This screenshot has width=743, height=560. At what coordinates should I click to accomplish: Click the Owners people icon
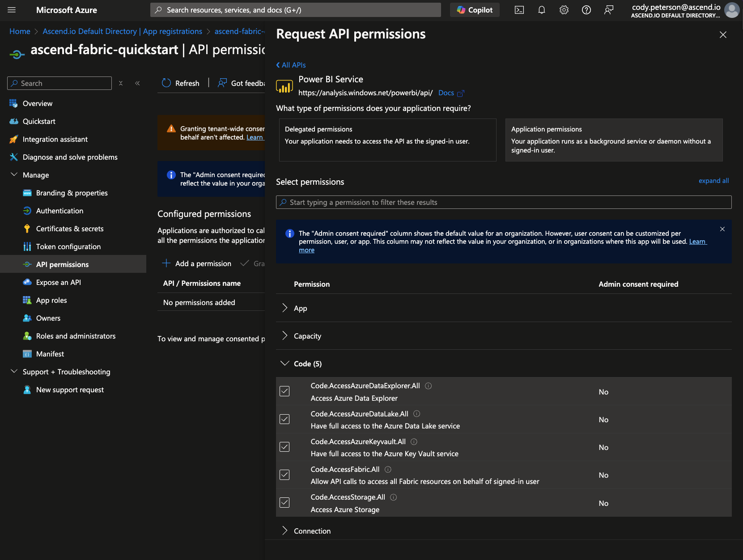pyautogui.click(x=27, y=318)
